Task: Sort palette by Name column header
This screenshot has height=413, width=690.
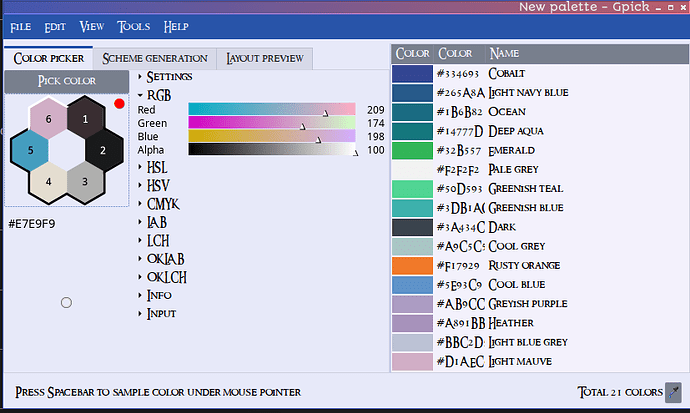Action: pos(505,53)
